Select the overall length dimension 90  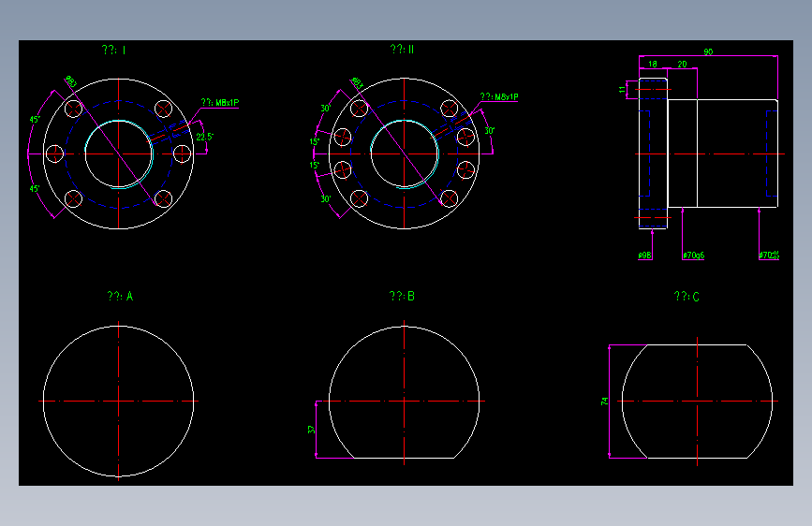[x=708, y=51]
